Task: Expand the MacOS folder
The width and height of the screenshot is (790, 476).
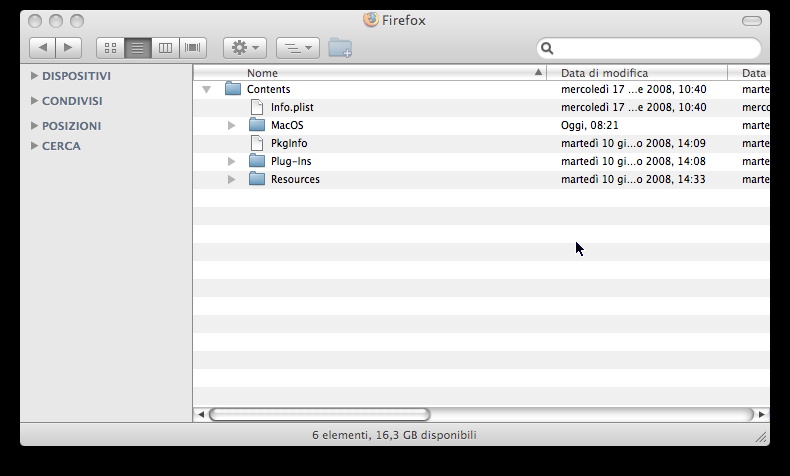Action: pos(231,125)
